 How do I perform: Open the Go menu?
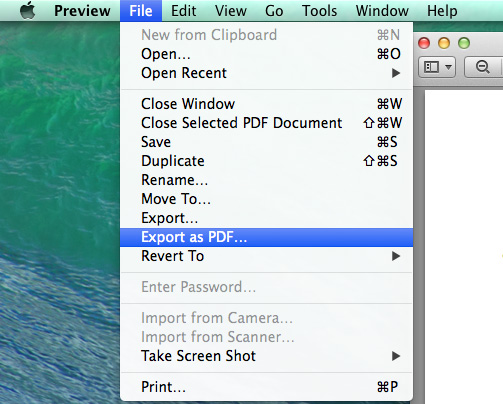(x=274, y=11)
